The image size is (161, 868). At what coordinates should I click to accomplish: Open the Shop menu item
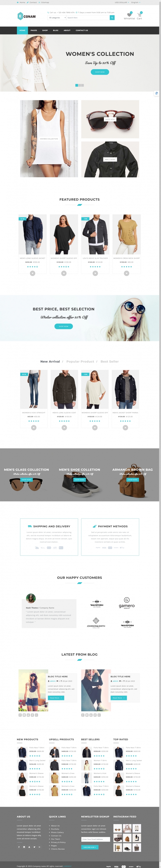[45, 30]
